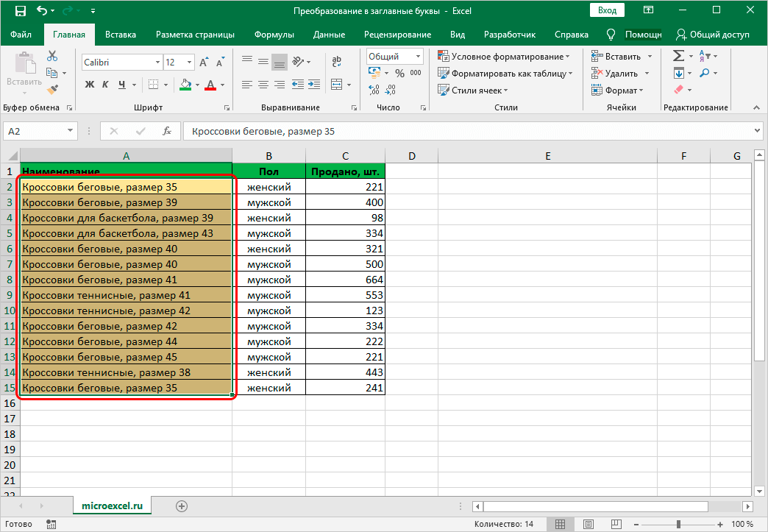Viewport: 768px width, 532px height.
Task: Click the Format Painter brush icon
Action: point(52,89)
